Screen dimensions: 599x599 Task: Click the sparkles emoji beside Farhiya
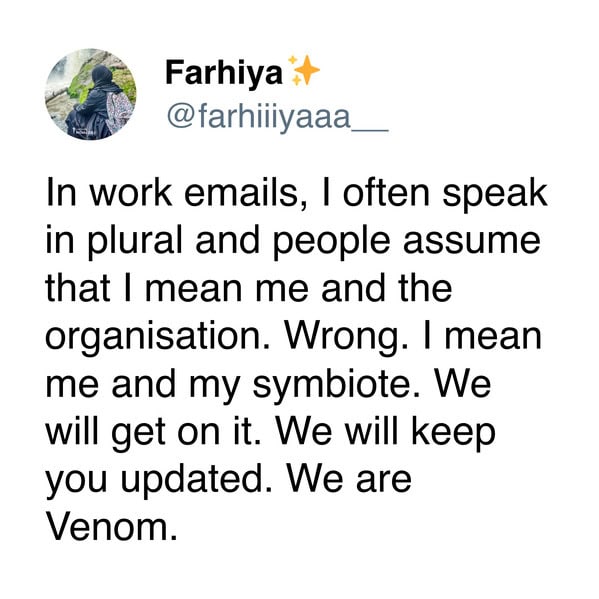(x=304, y=71)
